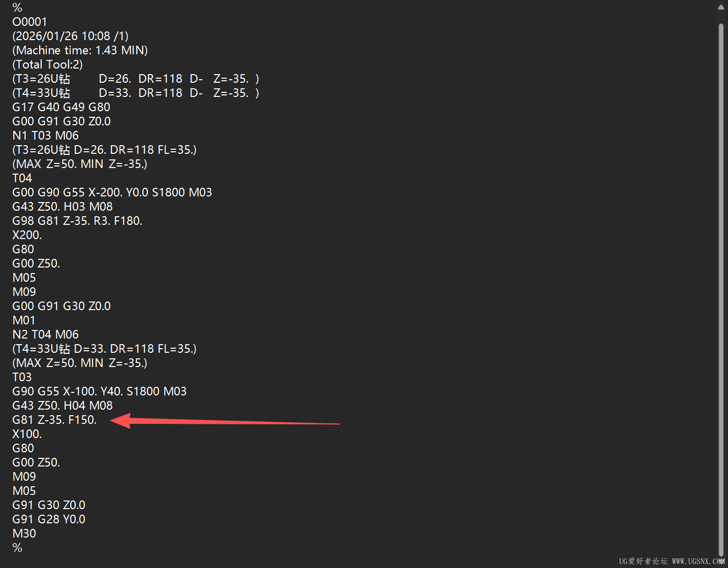Click the M01 optional stop line

pyautogui.click(x=24, y=320)
